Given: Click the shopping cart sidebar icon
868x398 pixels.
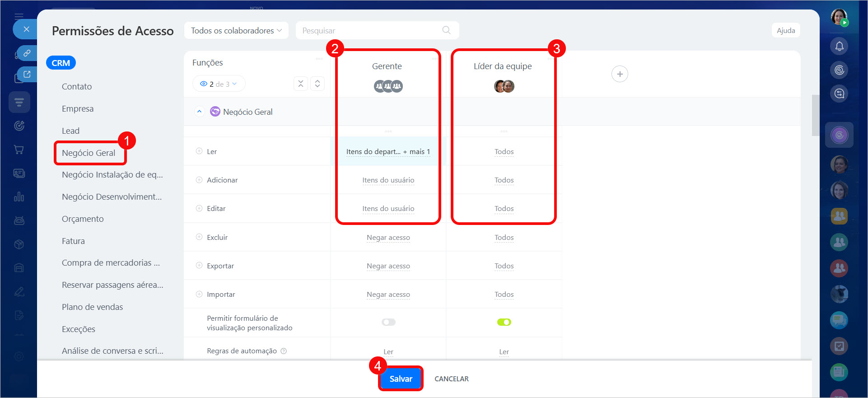Looking at the screenshot, I should pos(19,150).
